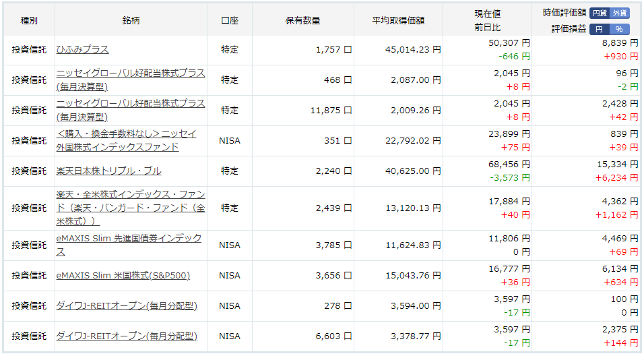
Task: Select the 8,839 円 valuation
Action: click(620, 42)
